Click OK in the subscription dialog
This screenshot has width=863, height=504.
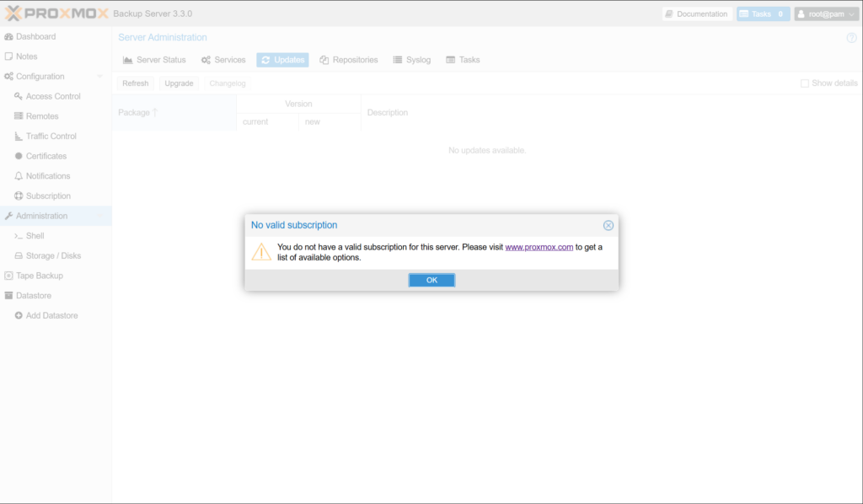tap(431, 280)
